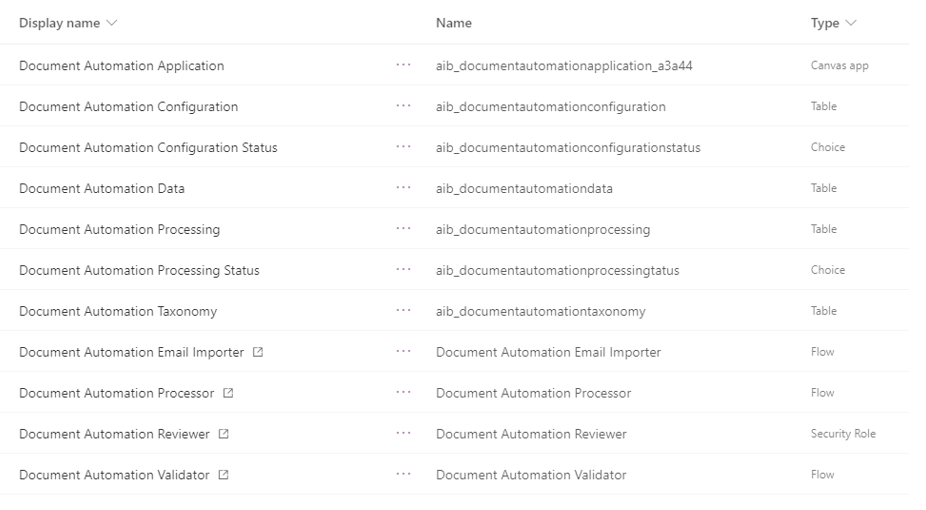
Task: Open more options for Document Automation Processor row
Action: click(403, 392)
